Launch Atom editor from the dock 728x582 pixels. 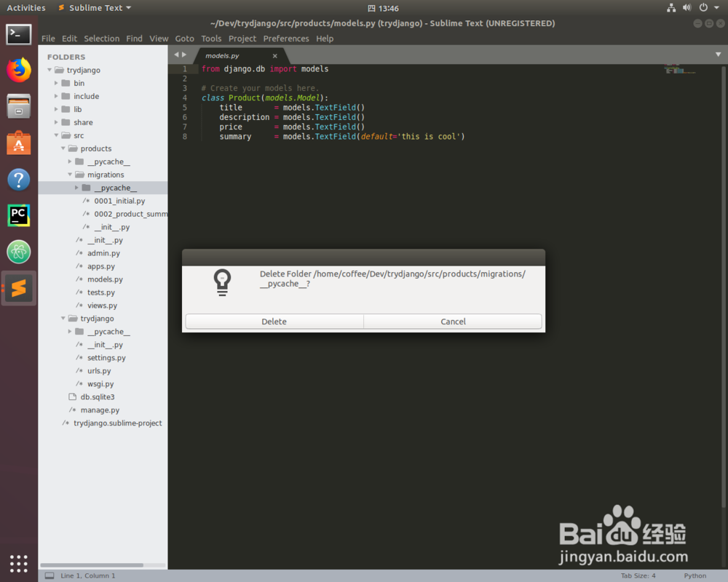pyautogui.click(x=19, y=252)
